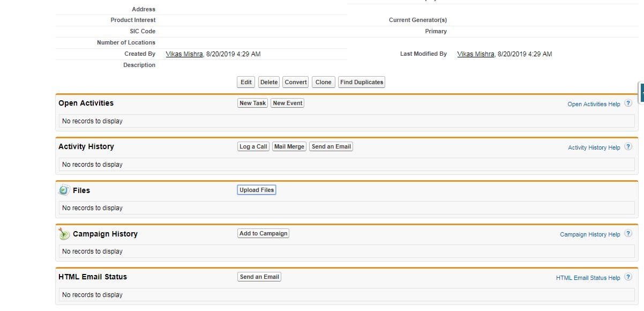Click the Files section icon
The image size is (644, 311).
[x=64, y=190]
